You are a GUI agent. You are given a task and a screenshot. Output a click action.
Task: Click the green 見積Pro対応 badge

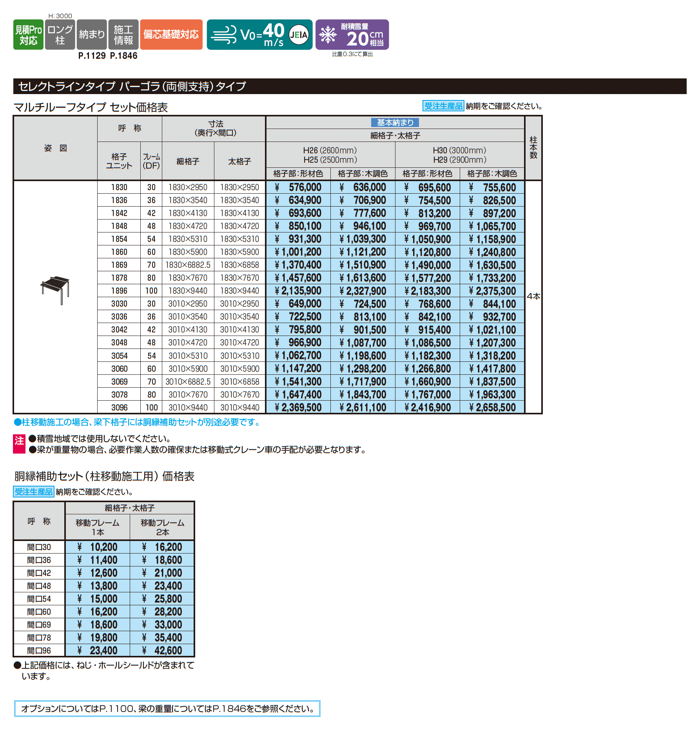click(x=28, y=34)
